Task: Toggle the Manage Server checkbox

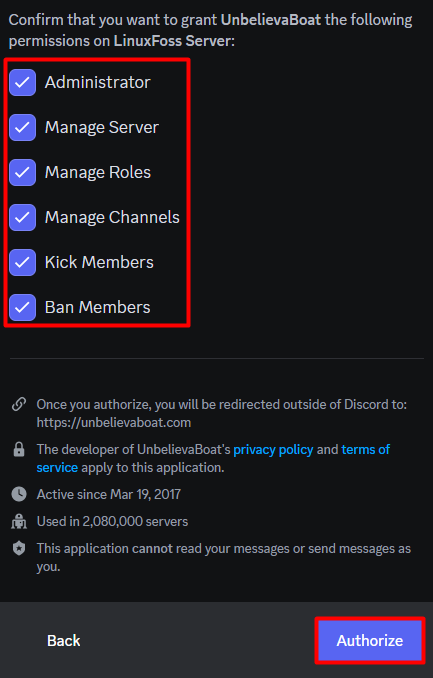Action: coord(22,127)
